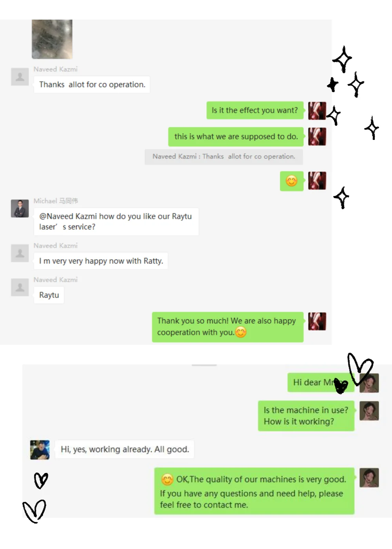Select the 'I m very very happy now with Ratty.' bubble

(x=101, y=261)
